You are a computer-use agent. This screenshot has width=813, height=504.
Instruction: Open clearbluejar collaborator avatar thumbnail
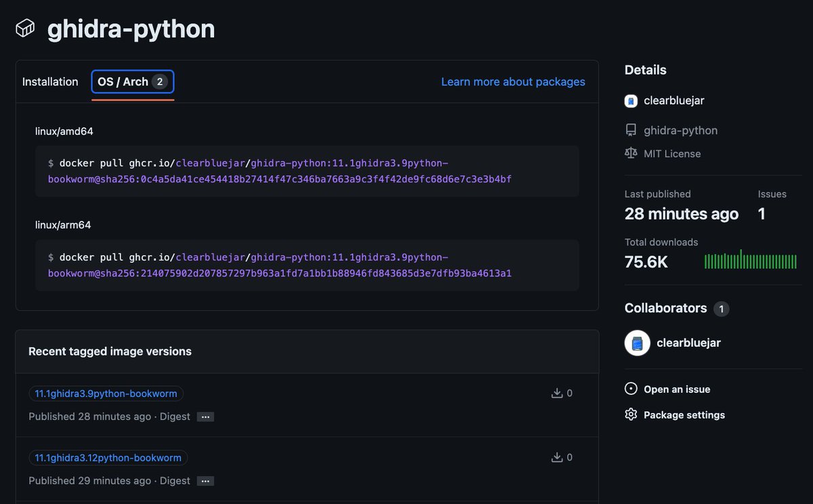tap(638, 343)
